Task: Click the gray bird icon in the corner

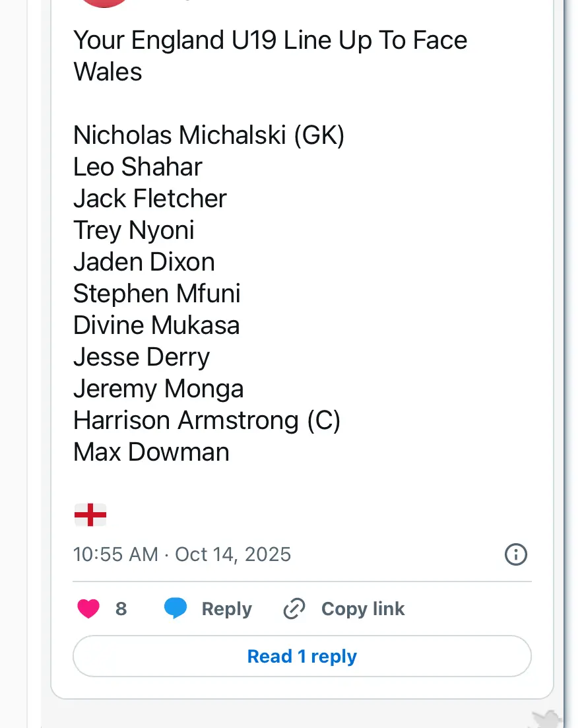Action: tap(546, 719)
